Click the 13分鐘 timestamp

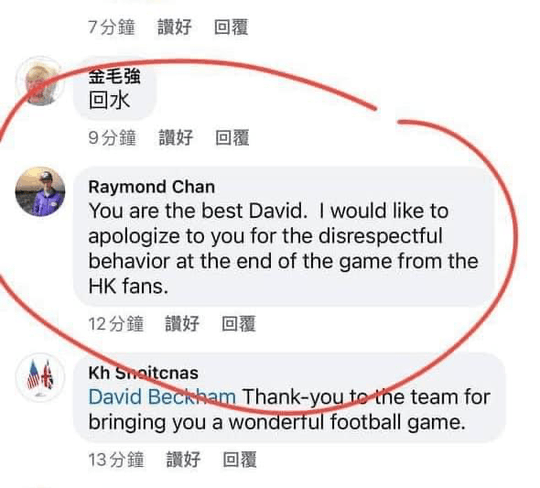tap(116, 459)
